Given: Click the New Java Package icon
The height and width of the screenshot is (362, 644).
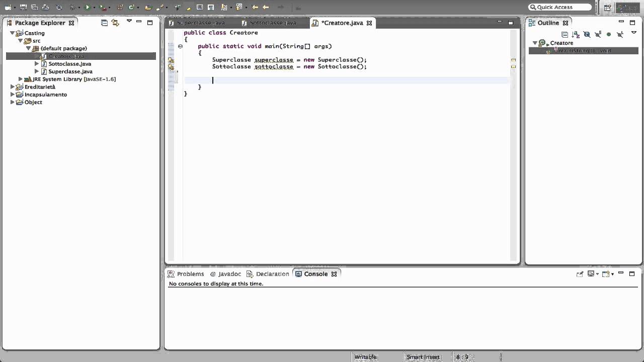Looking at the screenshot, I should click(120, 8).
